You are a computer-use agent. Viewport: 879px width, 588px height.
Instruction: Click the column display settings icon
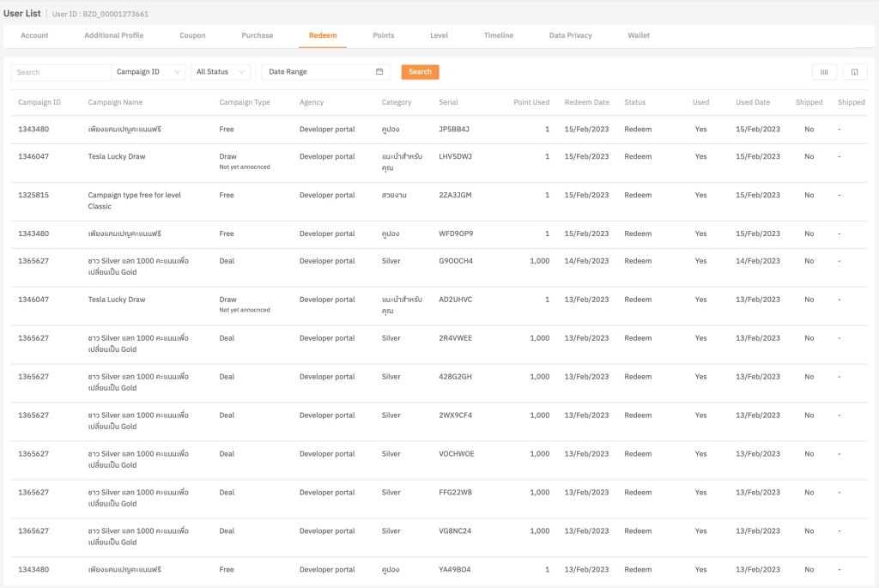(824, 72)
